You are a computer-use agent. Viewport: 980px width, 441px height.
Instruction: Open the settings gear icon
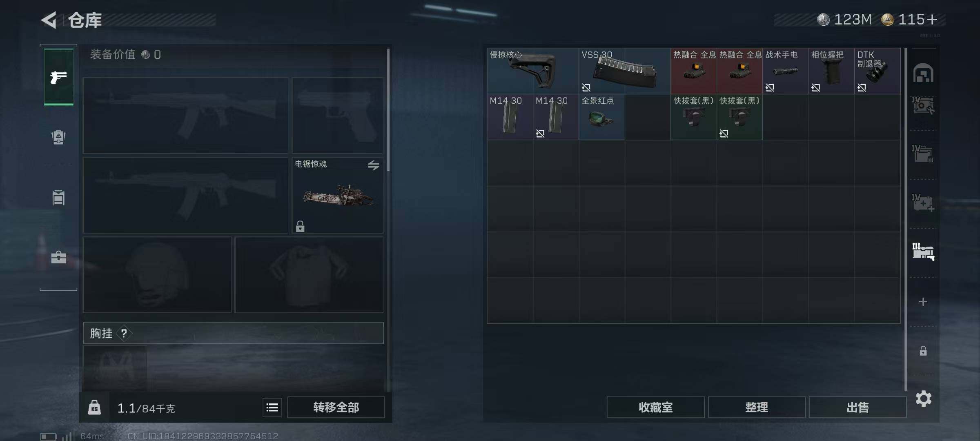pyautogui.click(x=923, y=399)
